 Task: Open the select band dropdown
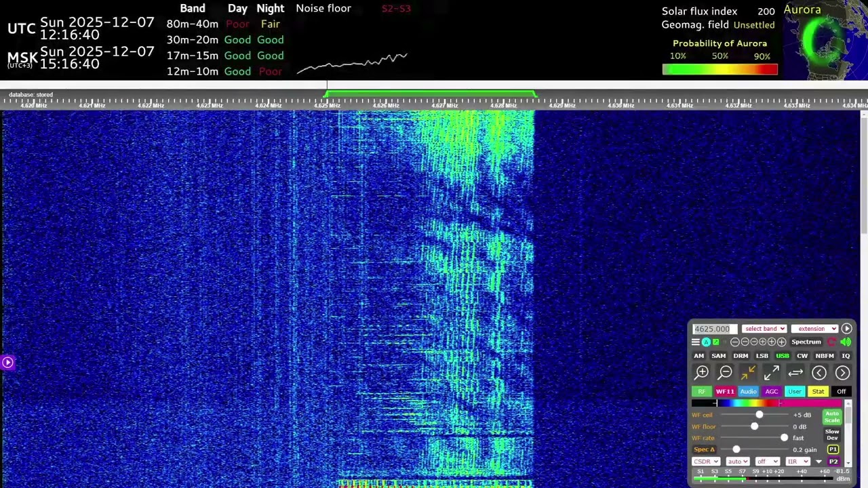tap(764, 329)
